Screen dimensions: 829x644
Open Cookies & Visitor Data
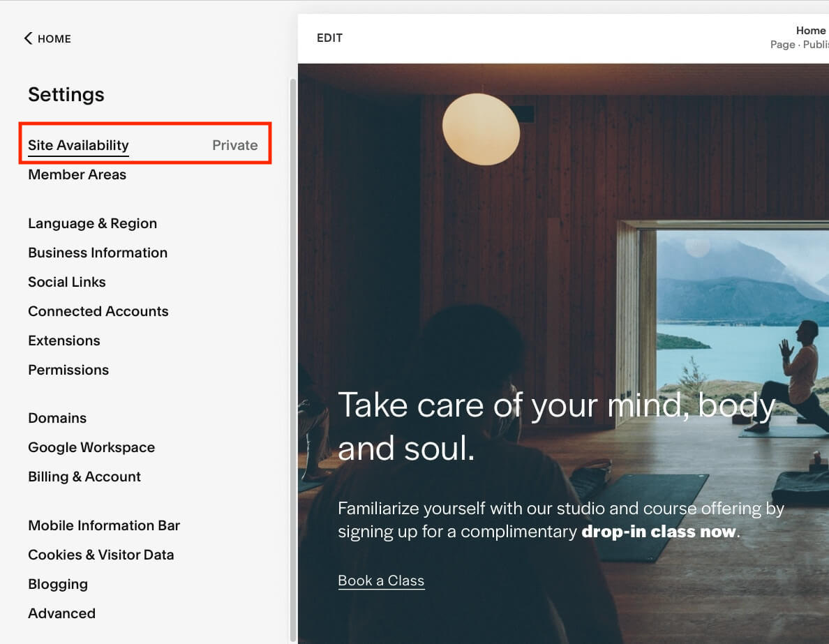click(101, 555)
